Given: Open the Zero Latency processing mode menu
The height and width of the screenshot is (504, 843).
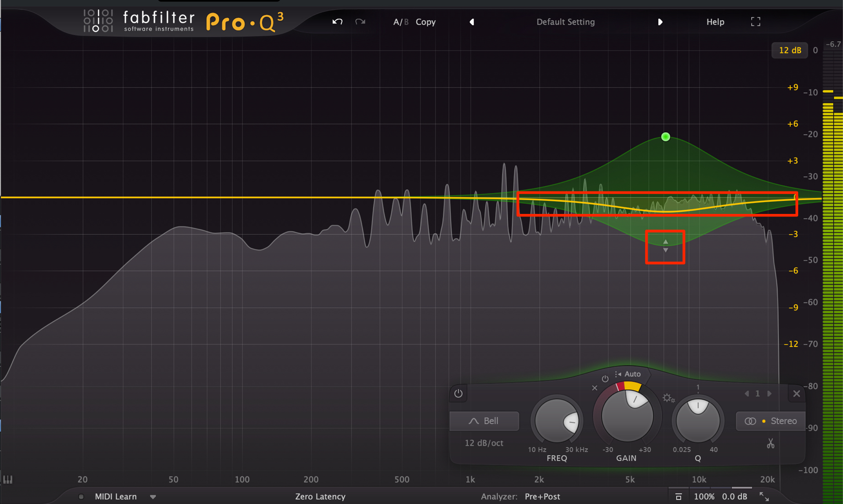Looking at the screenshot, I should 320,497.
